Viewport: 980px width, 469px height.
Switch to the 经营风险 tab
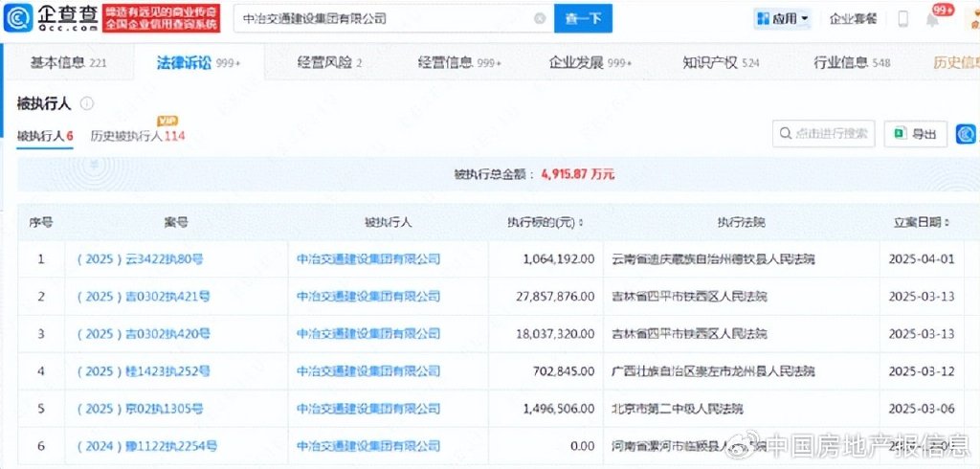point(329,62)
